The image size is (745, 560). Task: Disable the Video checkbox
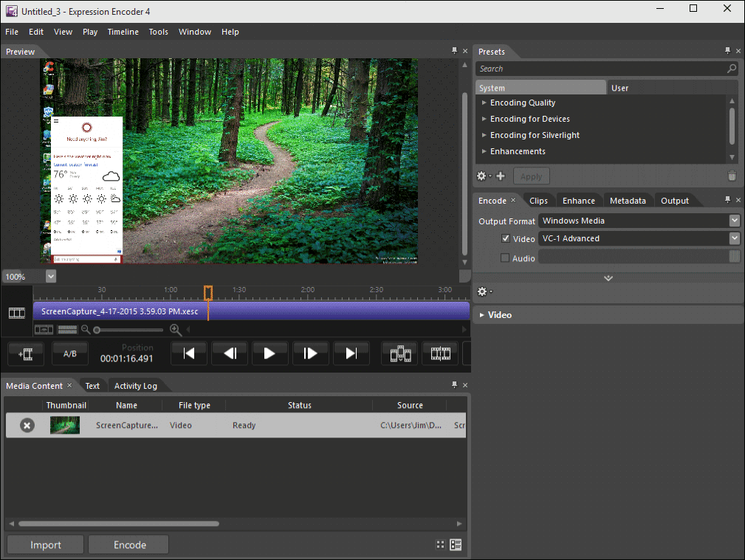(x=505, y=238)
